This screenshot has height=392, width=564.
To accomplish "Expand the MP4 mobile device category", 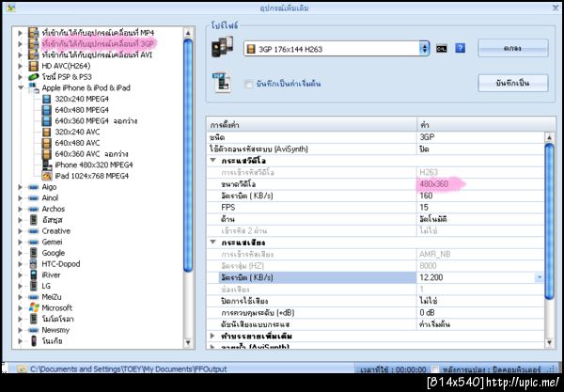I will click(x=20, y=33).
